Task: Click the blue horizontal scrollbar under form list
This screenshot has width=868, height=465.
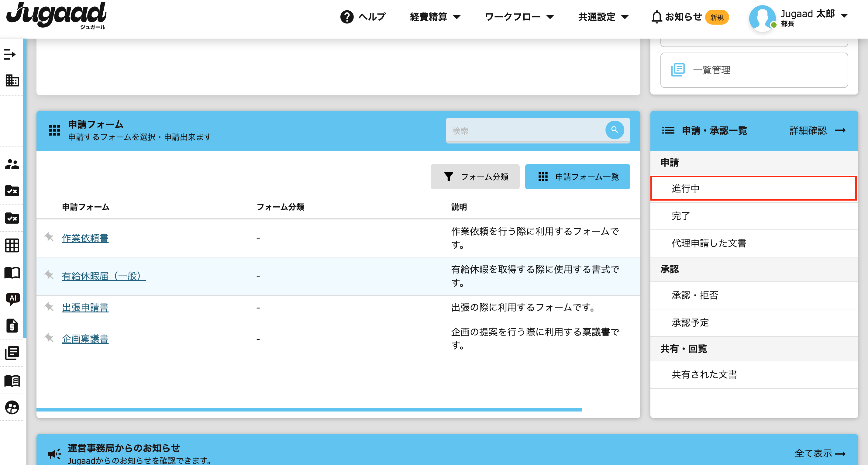Action: pyautogui.click(x=309, y=410)
